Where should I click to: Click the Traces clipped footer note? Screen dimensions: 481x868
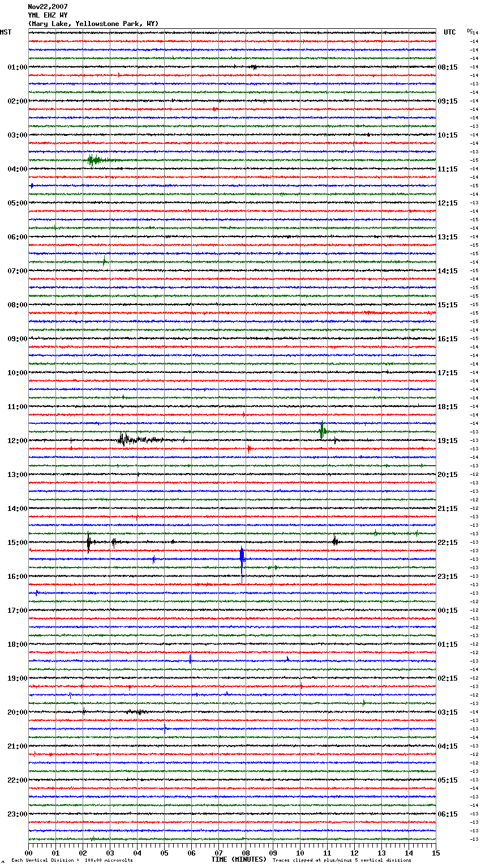[342, 860]
